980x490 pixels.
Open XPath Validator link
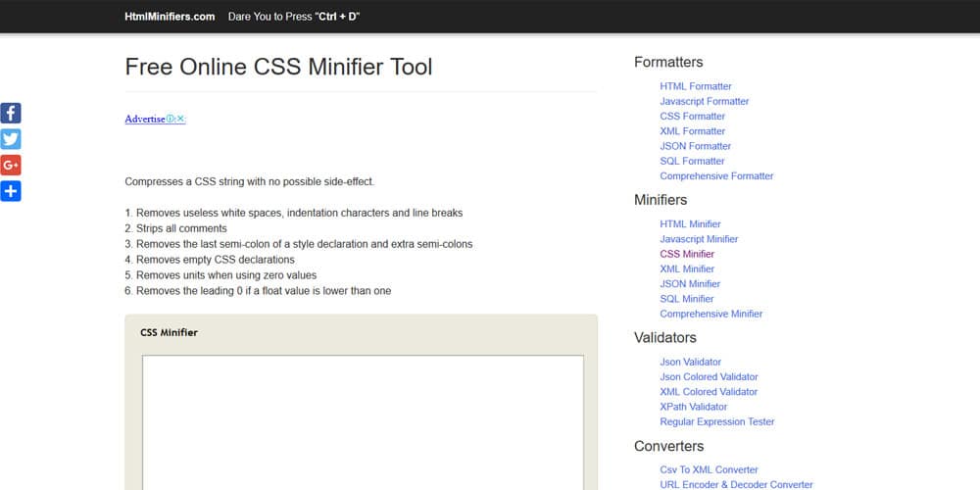click(x=693, y=407)
